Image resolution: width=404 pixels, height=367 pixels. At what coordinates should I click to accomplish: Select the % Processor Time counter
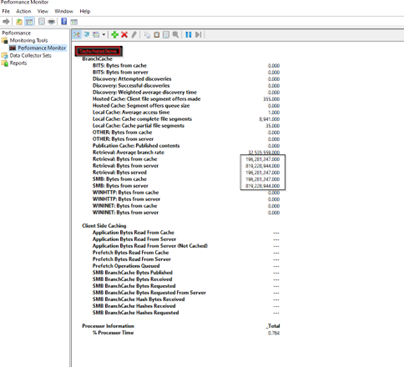click(113, 332)
